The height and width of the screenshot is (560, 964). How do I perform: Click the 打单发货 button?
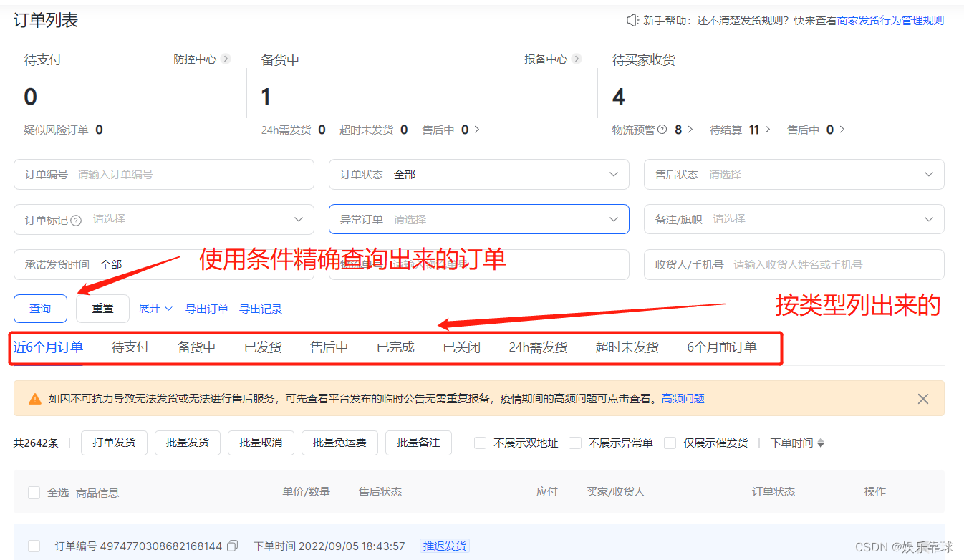pyautogui.click(x=114, y=443)
